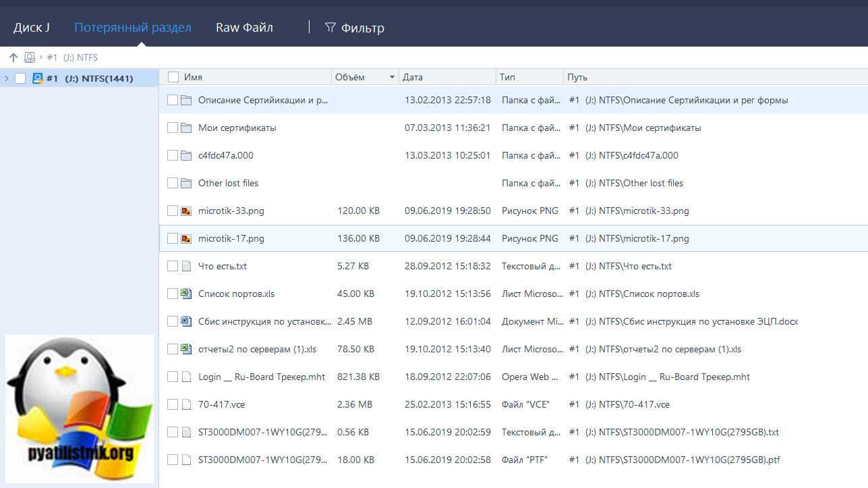Click the up arrow navigation icon
The height and width of the screenshot is (488, 868).
(x=13, y=57)
